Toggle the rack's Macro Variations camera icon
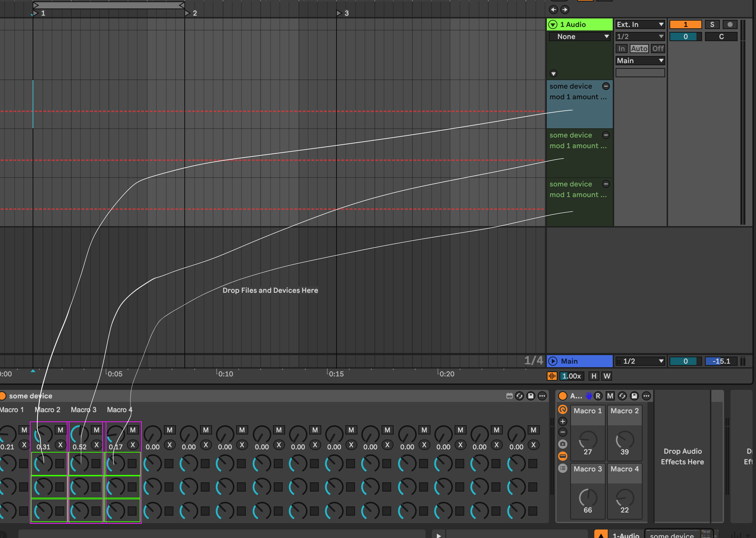This screenshot has width=756, height=538. [563, 444]
